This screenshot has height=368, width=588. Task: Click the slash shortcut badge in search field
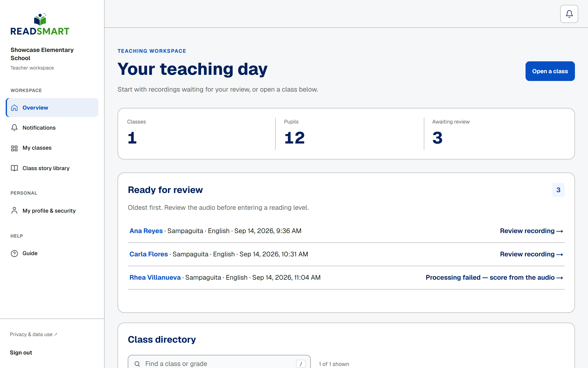[x=301, y=364]
